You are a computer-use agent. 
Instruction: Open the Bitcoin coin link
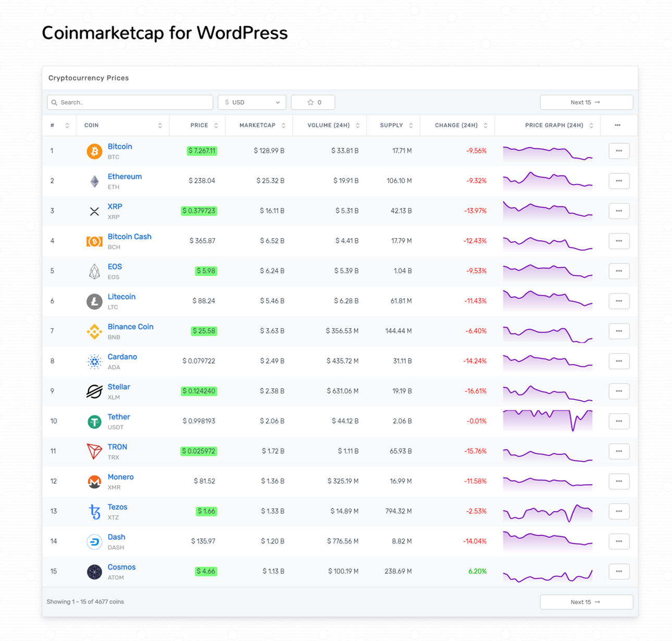(120, 146)
